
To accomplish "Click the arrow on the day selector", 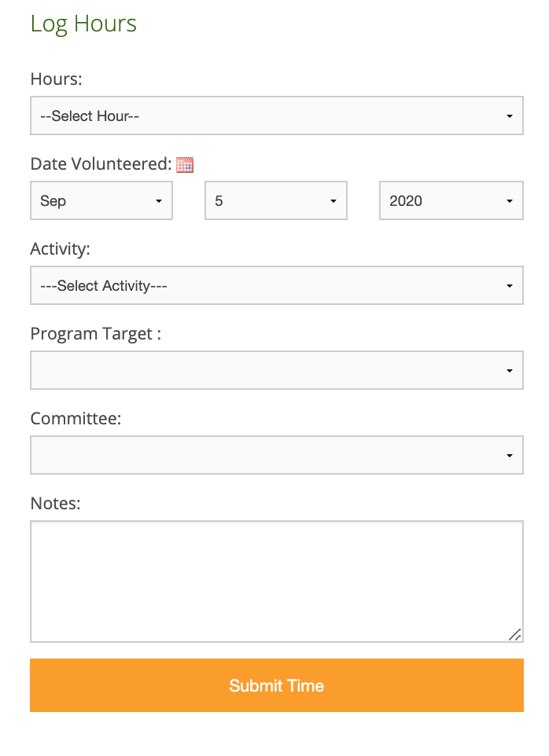I will click(333, 201).
